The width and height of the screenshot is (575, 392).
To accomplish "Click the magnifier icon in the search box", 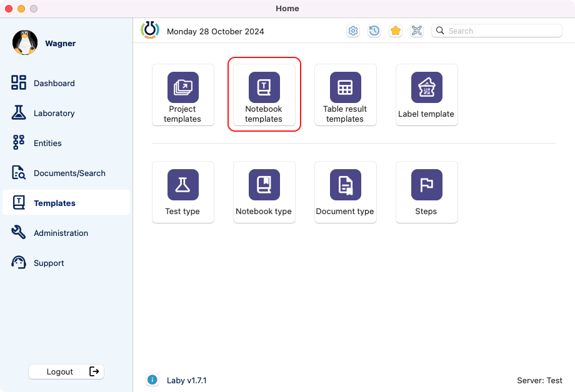I will (x=440, y=31).
